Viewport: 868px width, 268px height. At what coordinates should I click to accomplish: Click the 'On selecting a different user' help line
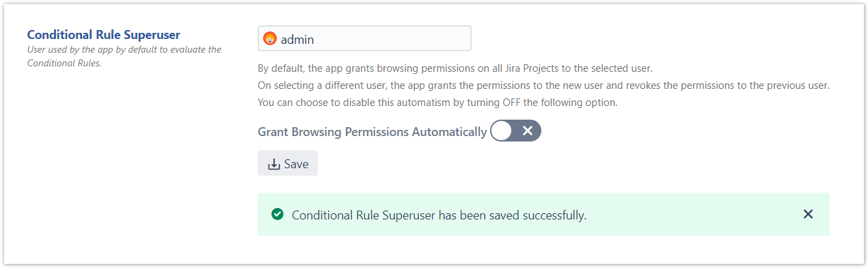(543, 85)
